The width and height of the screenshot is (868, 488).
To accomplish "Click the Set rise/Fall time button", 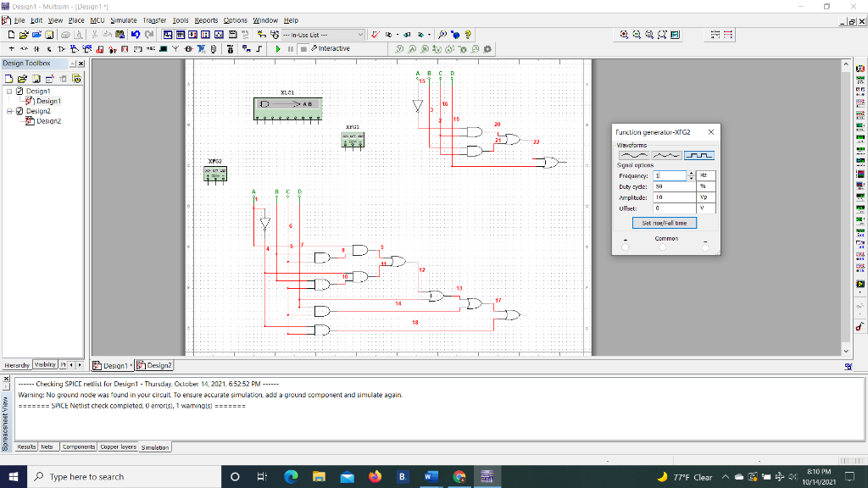I will pos(665,223).
